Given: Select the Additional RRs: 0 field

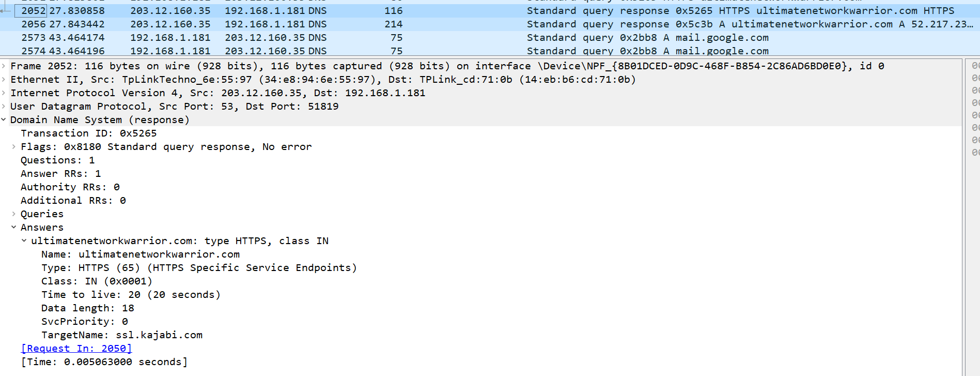Looking at the screenshot, I should 73,201.
